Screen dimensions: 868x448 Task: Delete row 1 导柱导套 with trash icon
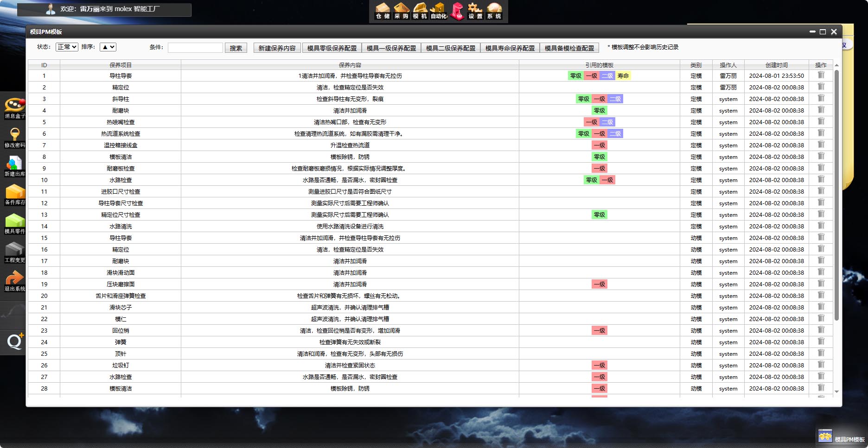pyautogui.click(x=821, y=75)
